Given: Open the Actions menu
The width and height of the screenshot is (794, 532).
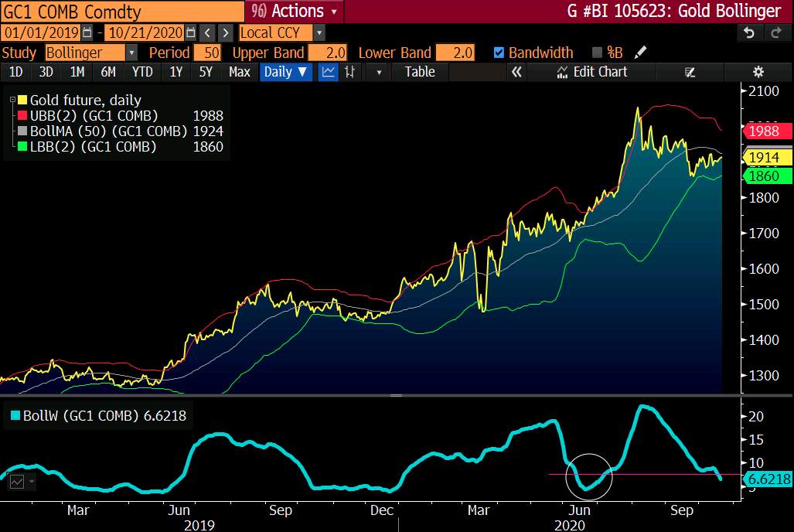Looking at the screenshot, I should pos(295,11).
